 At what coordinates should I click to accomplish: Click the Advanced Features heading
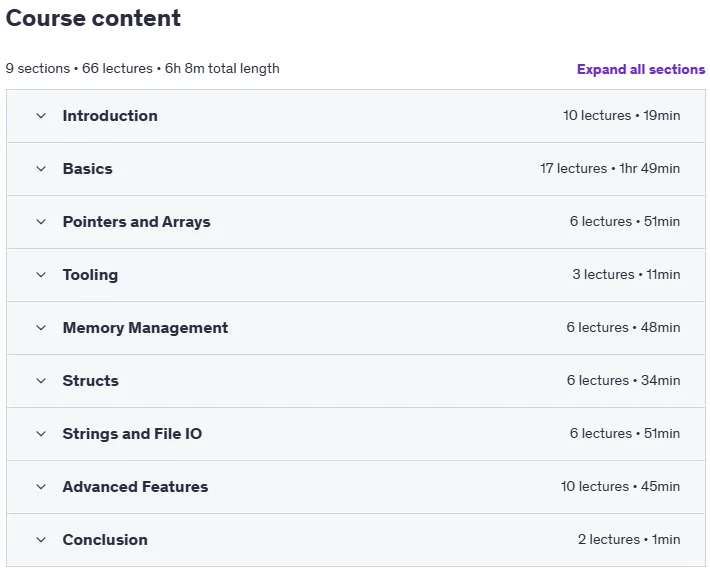pyautogui.click(x=135, y=487)
